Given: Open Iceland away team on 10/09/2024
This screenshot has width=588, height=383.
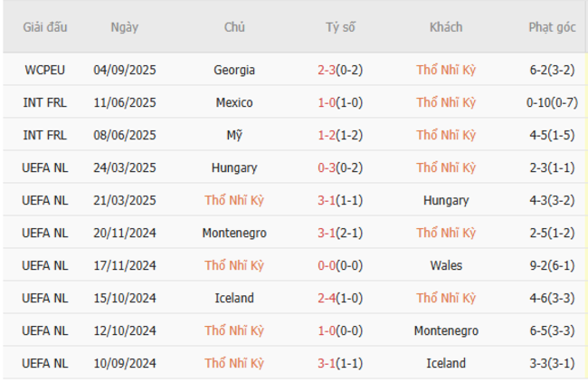Looking at the screenshot, I should (446, 363).
